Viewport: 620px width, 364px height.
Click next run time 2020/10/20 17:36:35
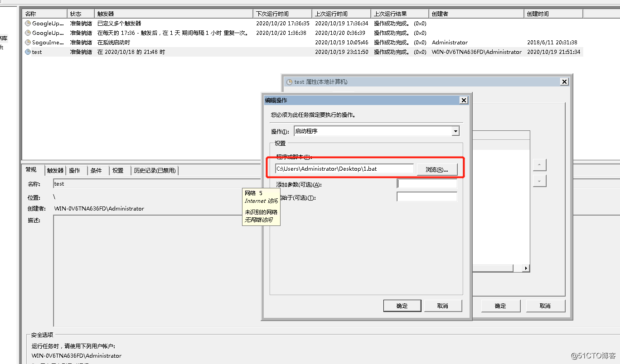[x=283, y=24]
